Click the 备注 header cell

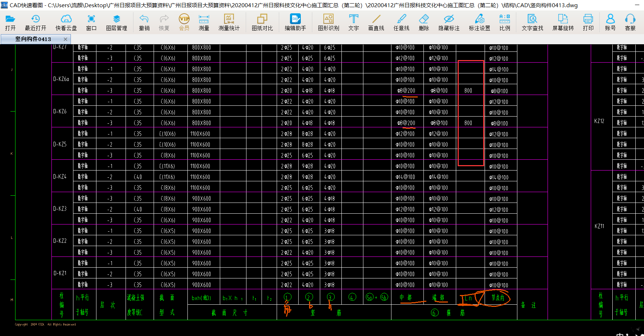(x=529, y=305)
